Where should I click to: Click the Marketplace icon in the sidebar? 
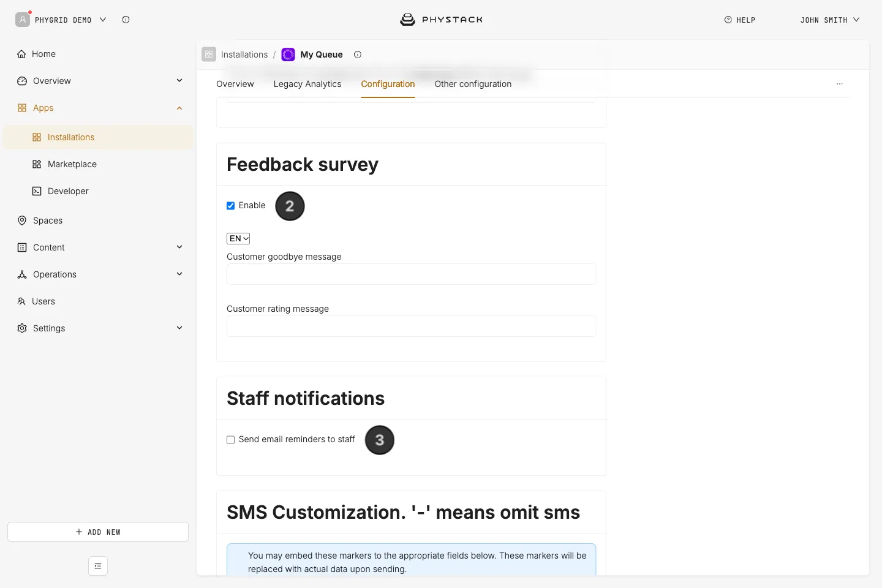point(37,164)
